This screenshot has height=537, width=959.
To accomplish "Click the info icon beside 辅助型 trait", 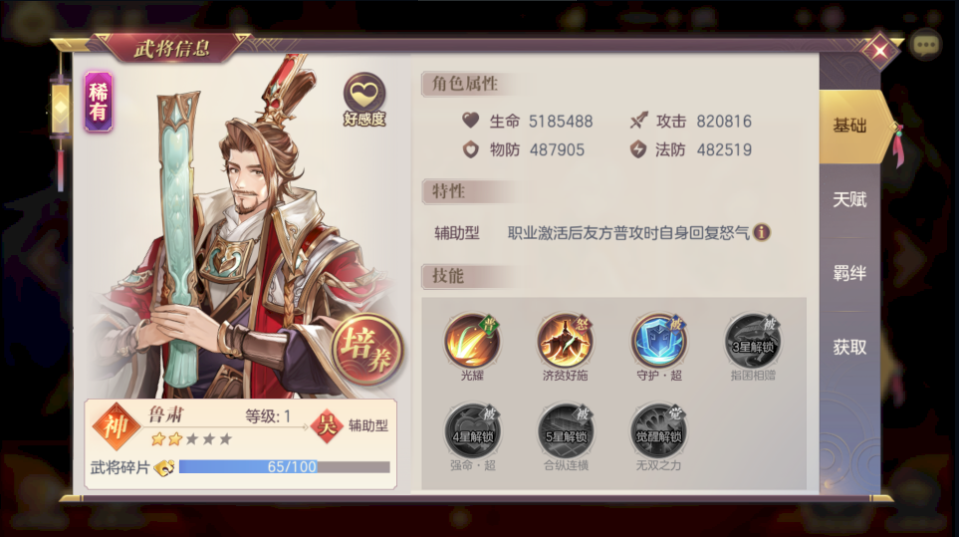I will pyautogui.click(x=761, y=232).
